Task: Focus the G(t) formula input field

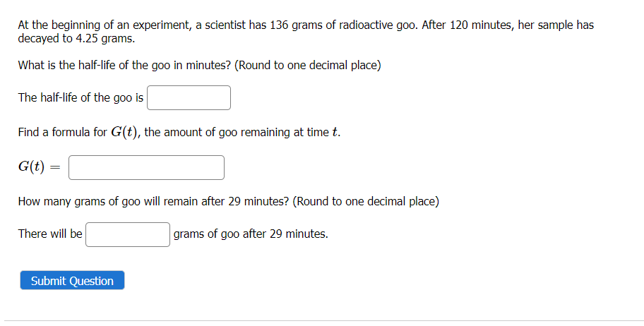Action: click(146, 167)
